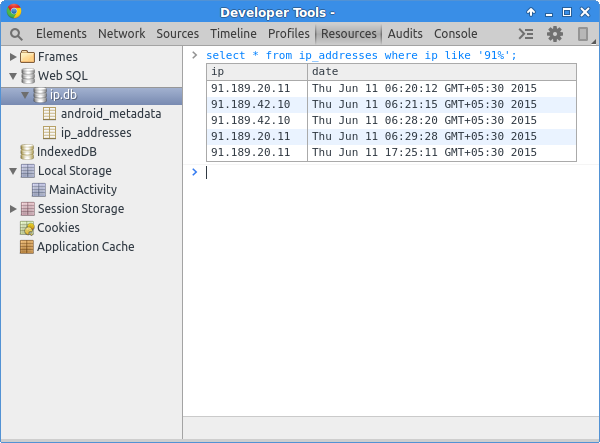Collapse the ip.db database node
The image size is (600, 443).
point(25,95)
